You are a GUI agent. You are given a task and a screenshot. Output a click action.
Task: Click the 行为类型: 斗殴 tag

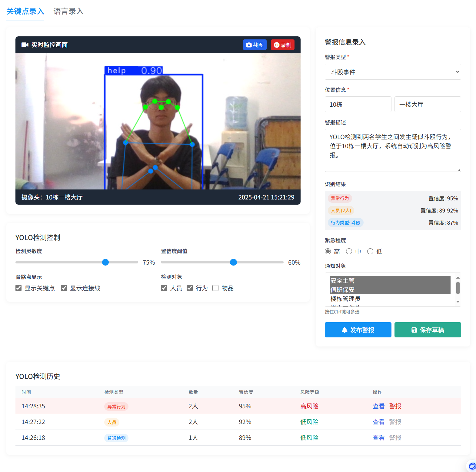click(345, 223)
